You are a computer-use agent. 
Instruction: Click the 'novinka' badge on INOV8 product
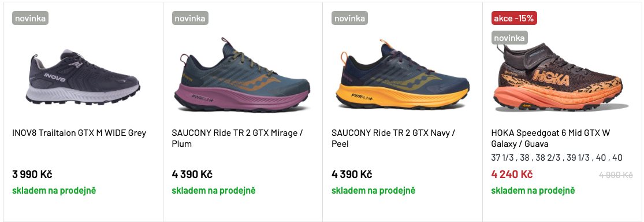click(x=30, y=18)
